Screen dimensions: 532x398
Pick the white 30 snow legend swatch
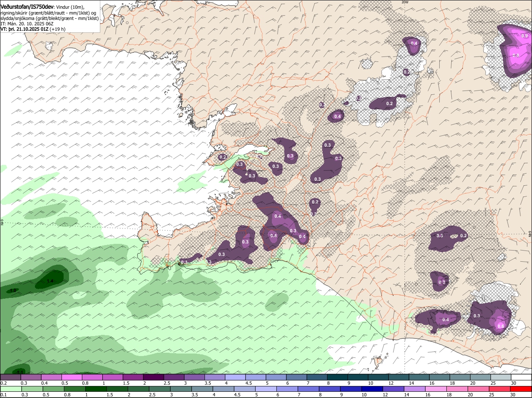[x=521, y=377]
